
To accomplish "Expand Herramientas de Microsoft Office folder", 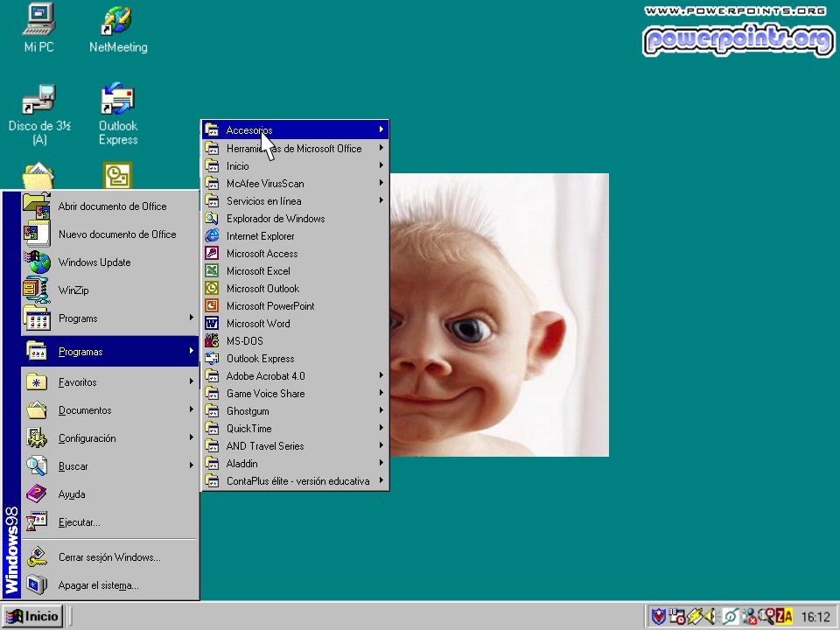I will coord(295,149).
